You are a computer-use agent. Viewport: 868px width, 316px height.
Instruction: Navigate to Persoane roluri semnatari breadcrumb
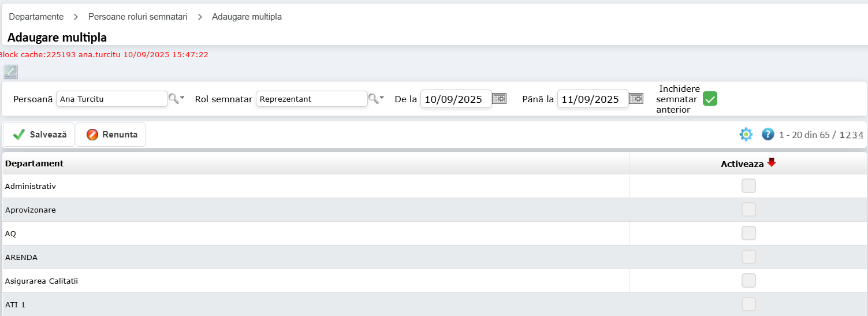tap(137, 17)
